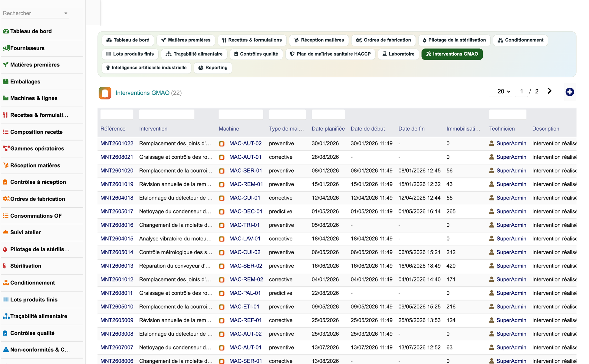Viewport: 589px width, 364px height.
Task: Open intervention reference MNT2606013
Action: [x=117, y=266]
